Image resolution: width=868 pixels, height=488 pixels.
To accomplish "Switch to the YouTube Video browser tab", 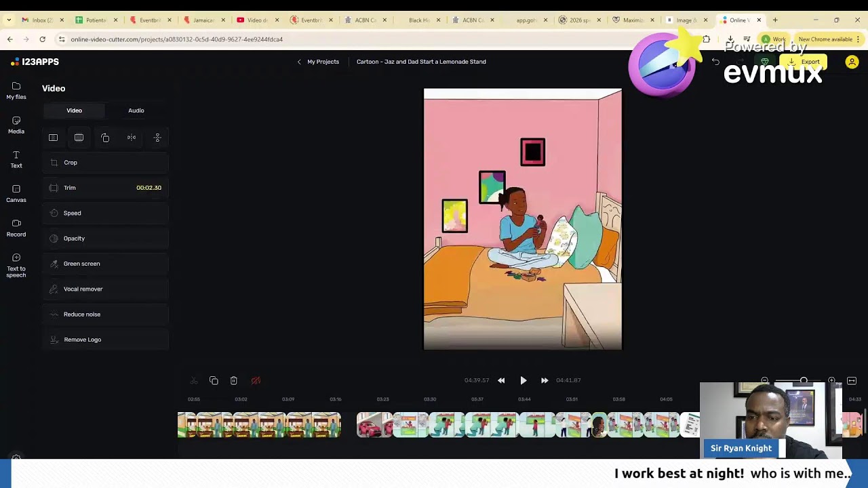I will [x=257, y=20].
